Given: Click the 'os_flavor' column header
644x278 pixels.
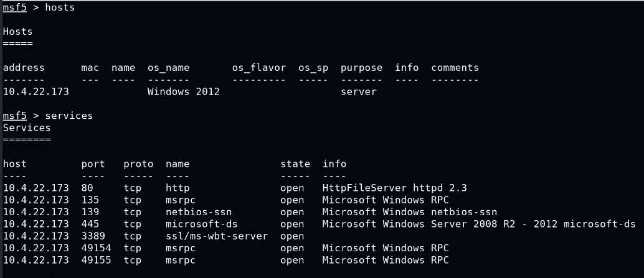Looking at the screenshot, I should pyautogui.click(x=258, y=68).
